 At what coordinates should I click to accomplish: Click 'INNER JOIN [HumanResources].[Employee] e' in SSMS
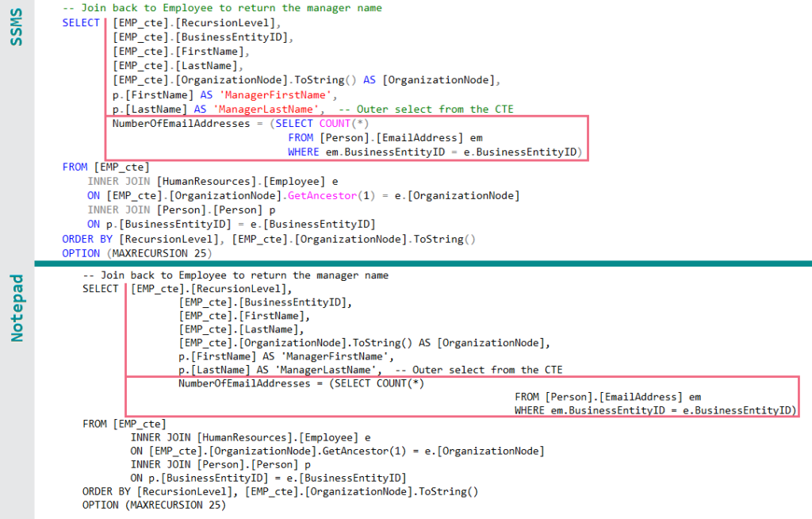click(213, 182)
